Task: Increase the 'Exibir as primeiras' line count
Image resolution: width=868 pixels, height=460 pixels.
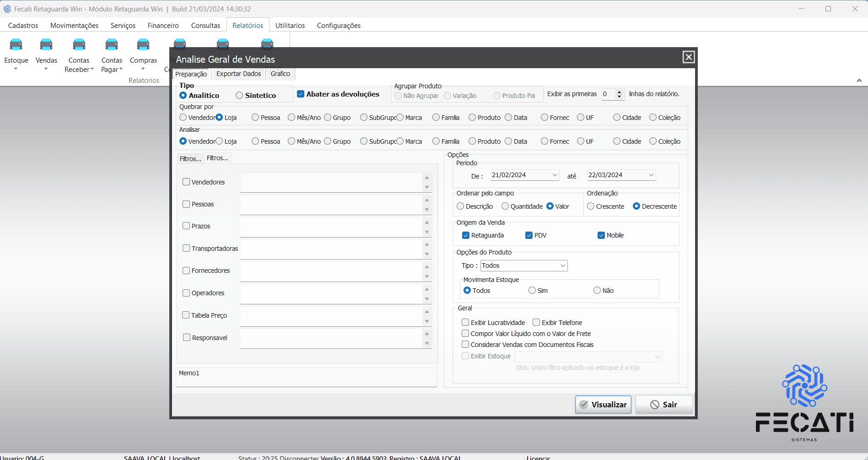Action: point(620,92)
